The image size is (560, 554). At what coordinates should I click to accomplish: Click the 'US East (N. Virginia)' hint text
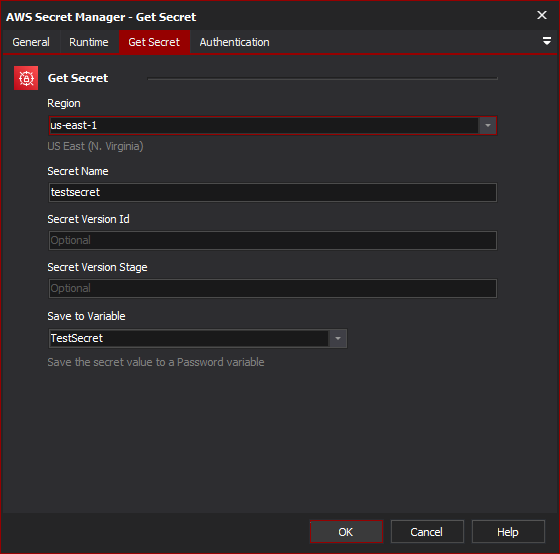coord(95,146)
